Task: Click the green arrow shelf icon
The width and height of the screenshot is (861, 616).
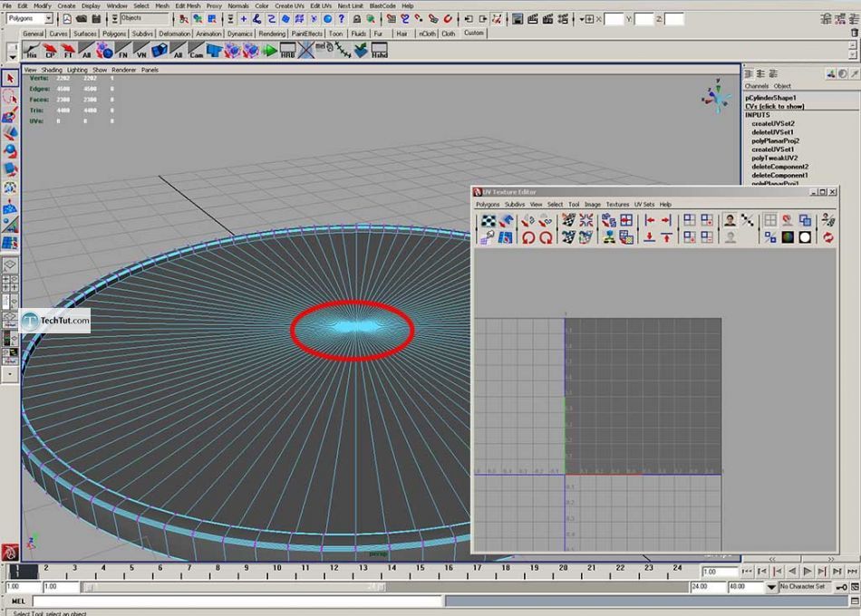Action: tap(269, 51)
